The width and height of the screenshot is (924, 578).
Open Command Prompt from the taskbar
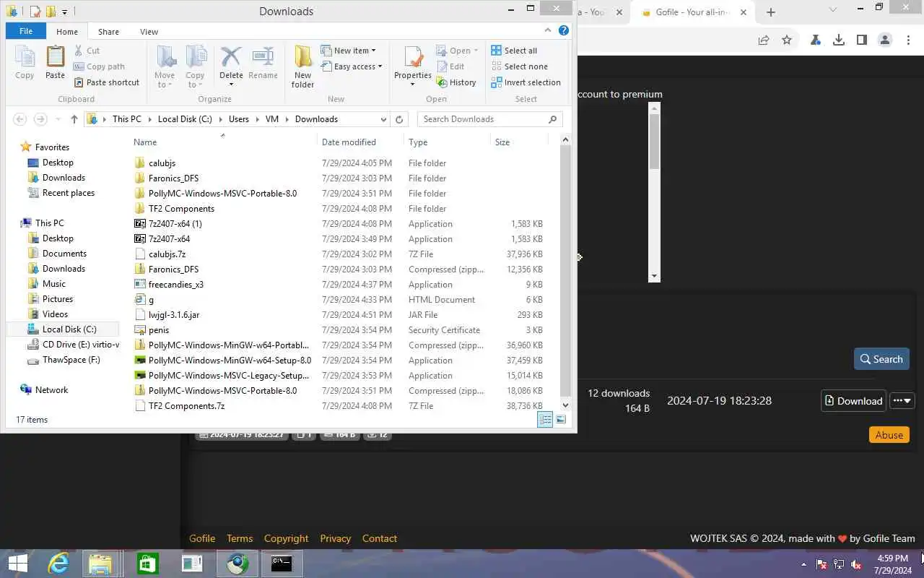pyautogui.click(x=282, y=564)
